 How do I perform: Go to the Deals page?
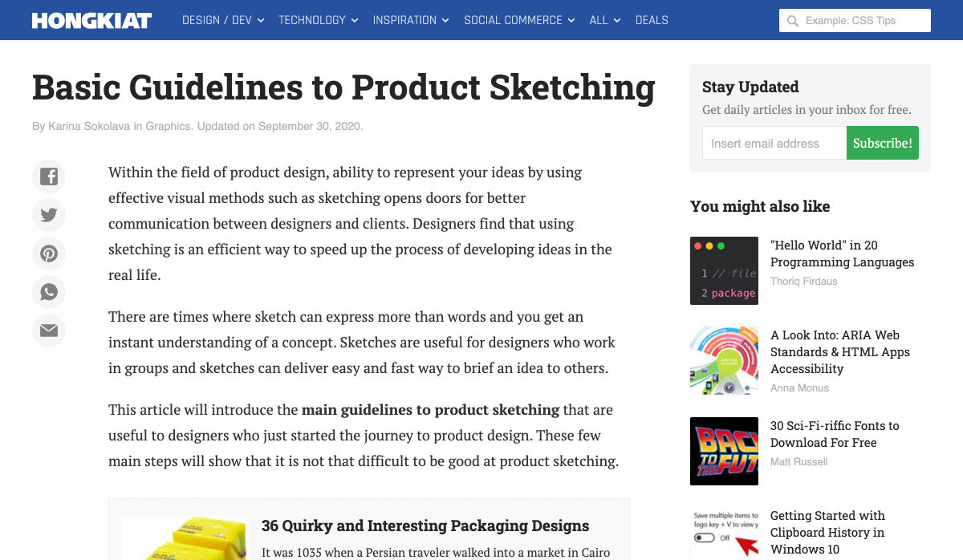point(652,20)
